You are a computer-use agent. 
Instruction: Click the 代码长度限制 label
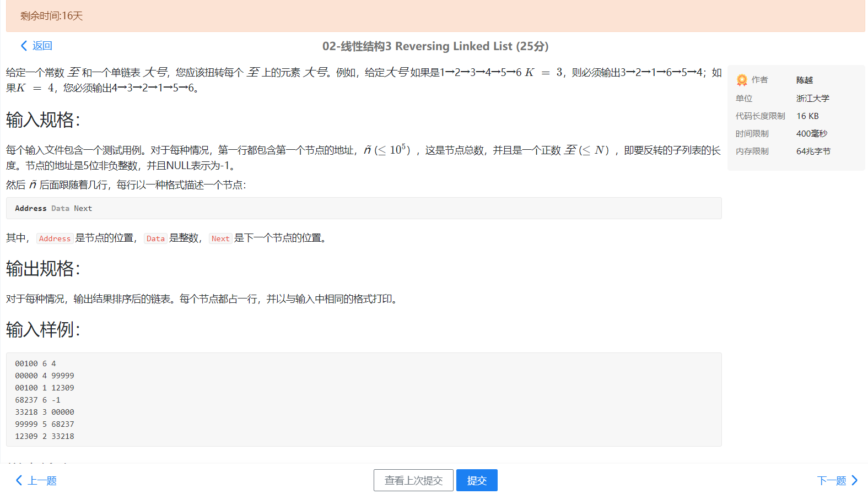click(761, 116)
